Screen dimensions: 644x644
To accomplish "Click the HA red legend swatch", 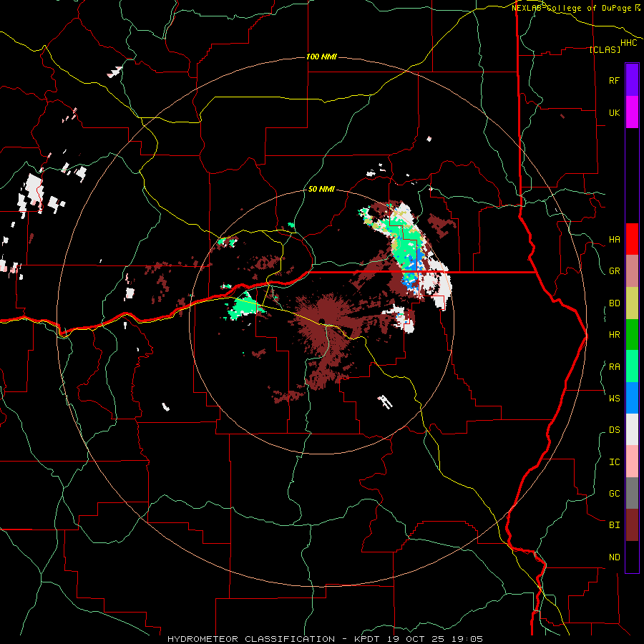I will pos(632,239).
